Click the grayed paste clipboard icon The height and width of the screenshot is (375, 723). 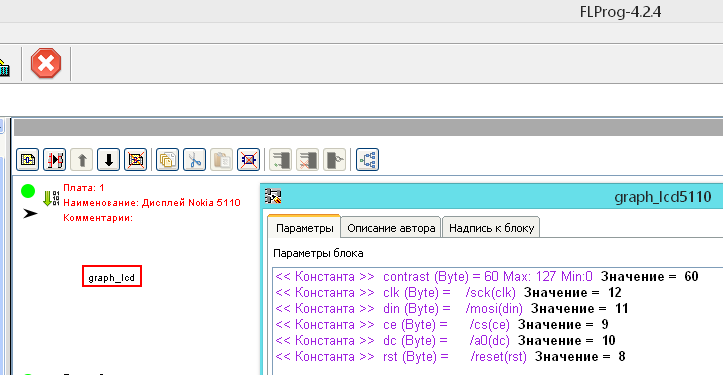(221, 160)
